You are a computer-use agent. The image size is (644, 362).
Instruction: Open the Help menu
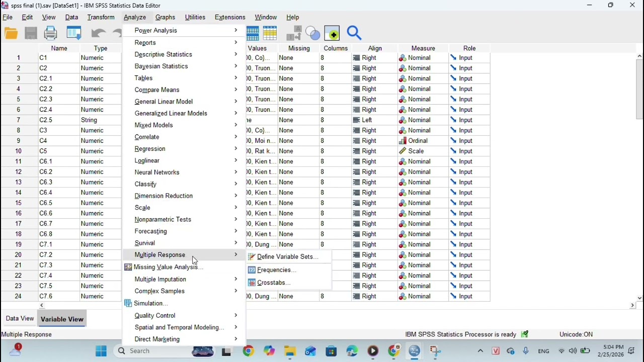292,17
